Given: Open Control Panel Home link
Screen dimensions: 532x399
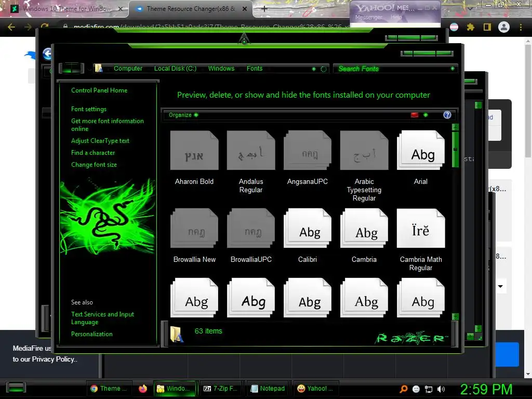Looking at the screenshot, I should point(99,90).
